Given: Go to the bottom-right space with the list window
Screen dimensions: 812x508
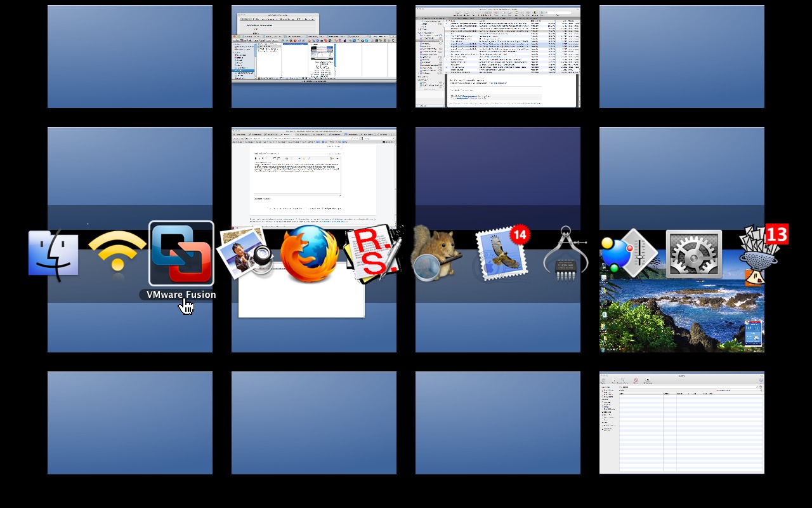Looking at the screenshot, I should point(682,423).
